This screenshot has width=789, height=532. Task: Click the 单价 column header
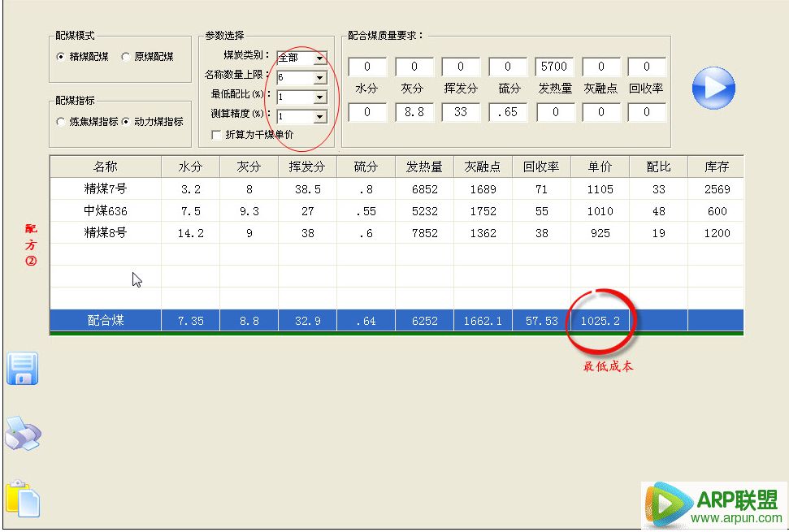600,167
